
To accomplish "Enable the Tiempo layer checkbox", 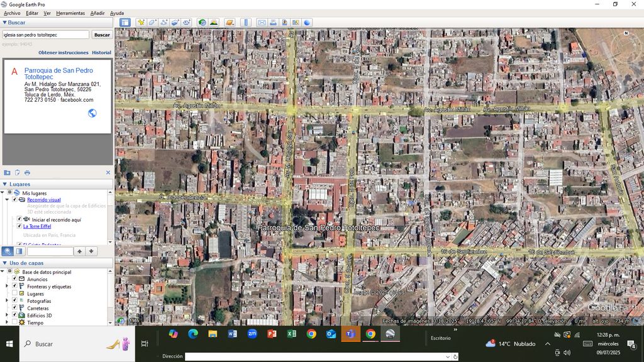I will tap(14, 322).
